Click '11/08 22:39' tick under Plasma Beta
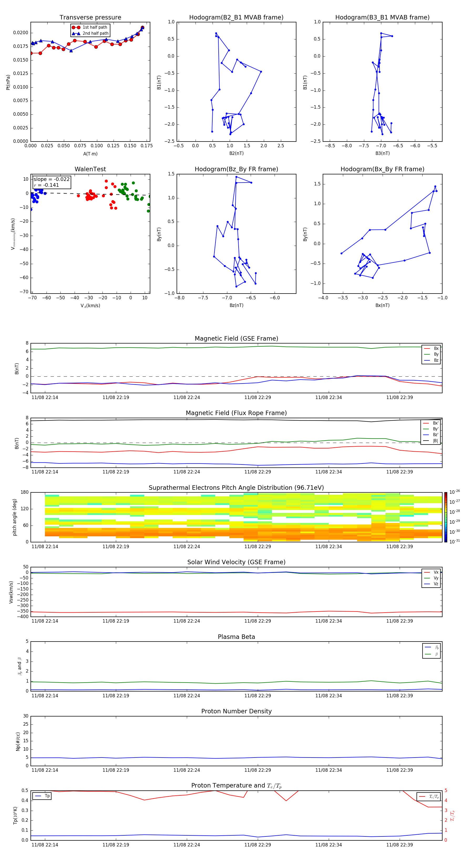Viewport: 473px width, 868px height. pos(400,696)
